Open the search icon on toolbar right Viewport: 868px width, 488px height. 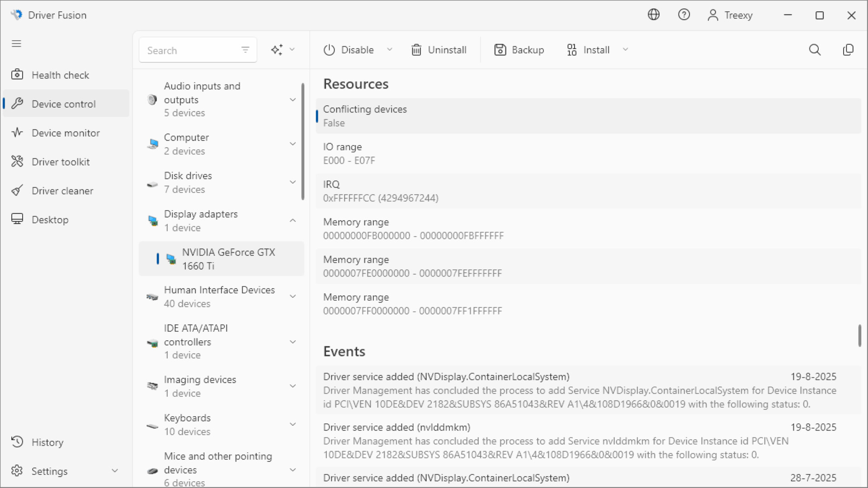[815, 50]
